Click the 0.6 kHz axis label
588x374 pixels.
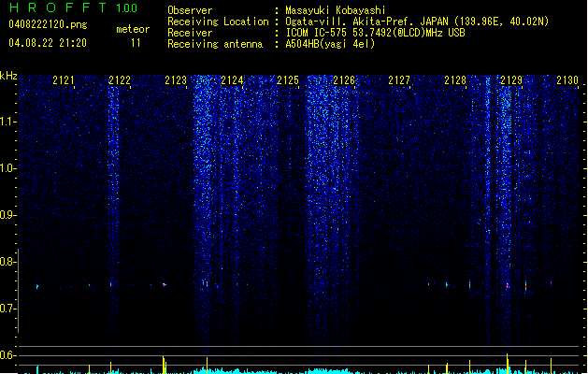pos(7,355)
